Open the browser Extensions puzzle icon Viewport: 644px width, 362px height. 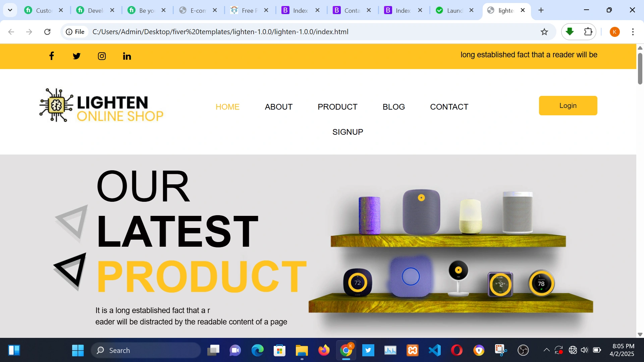click(588, 32)
